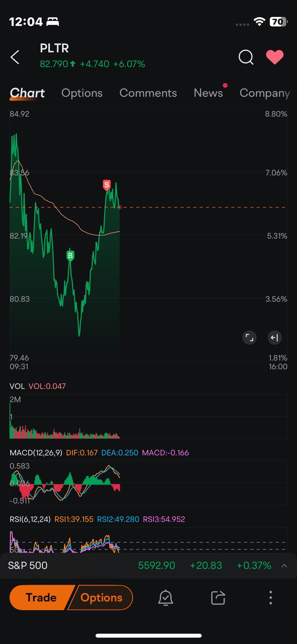Viewport: 297px width, 644px height.
Task: Tap the RSI1:39.155 value
Action: pos(74,519)
